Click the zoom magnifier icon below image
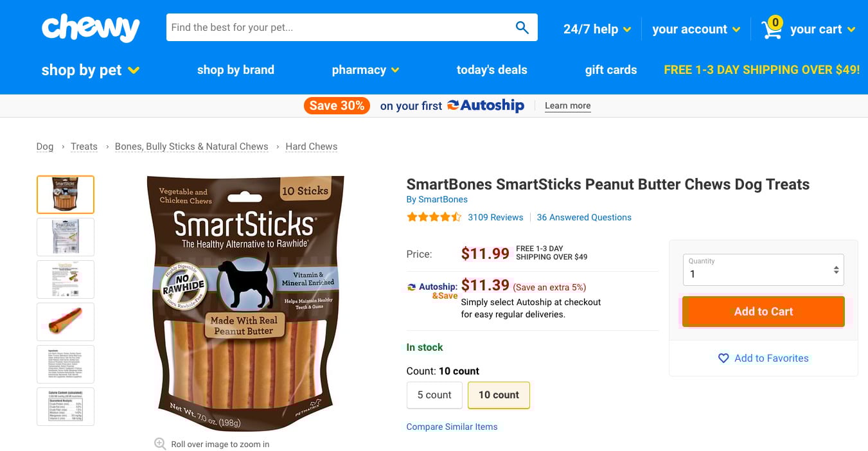868x451 pixels. click(160, 444)
